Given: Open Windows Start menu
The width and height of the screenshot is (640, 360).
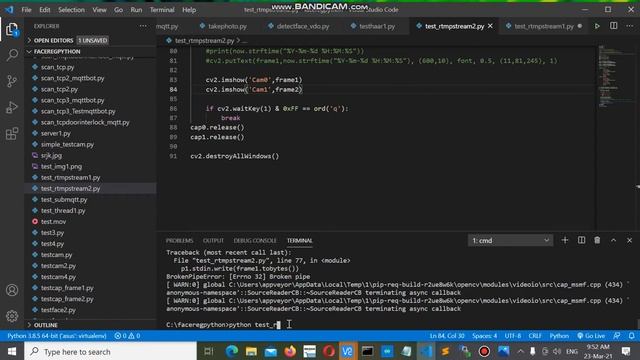Looking at the screenshot, I should click(x=12, y=351).
